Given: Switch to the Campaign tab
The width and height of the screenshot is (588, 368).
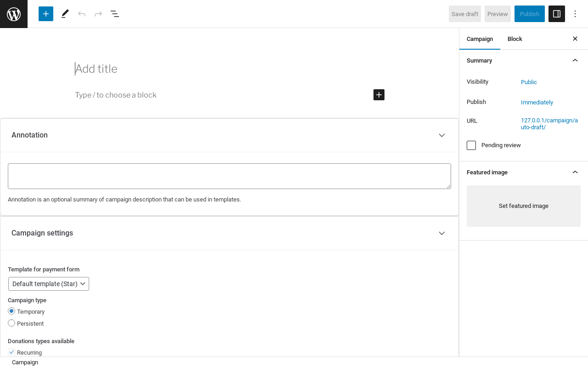Looking at the screenshot, I should point(480,39).
